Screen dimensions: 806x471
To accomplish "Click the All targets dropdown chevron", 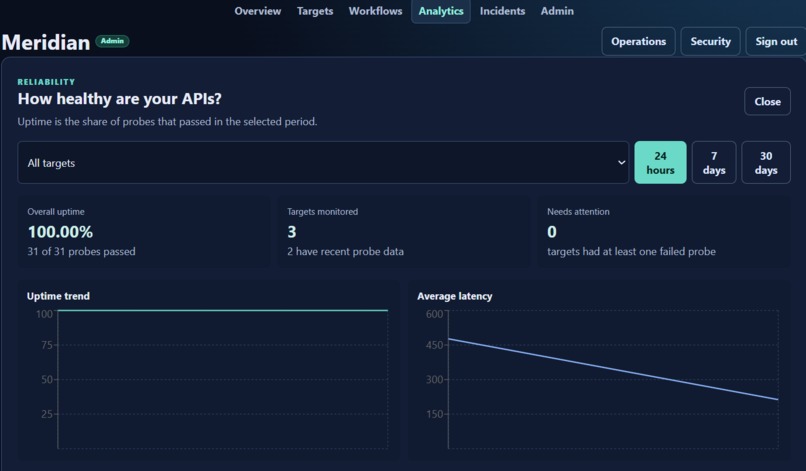I will 621,162.
